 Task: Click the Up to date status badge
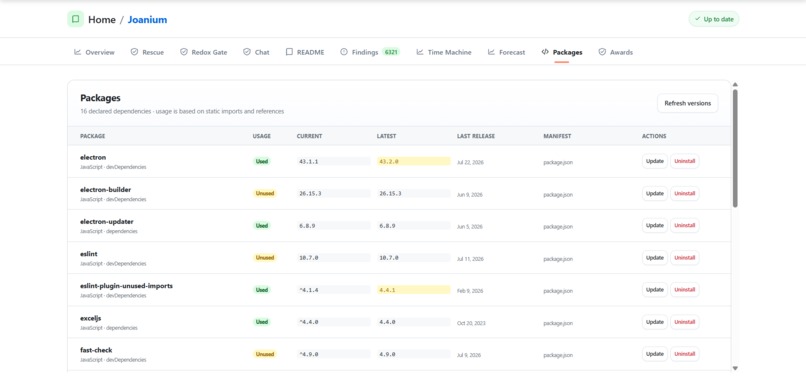tap(714, 19)
